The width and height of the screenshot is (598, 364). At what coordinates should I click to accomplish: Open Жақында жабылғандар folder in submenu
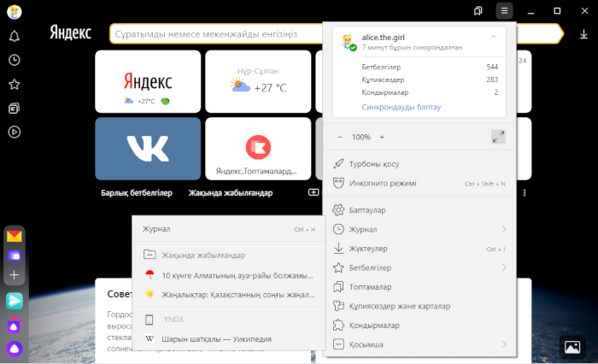pos(228,255)
